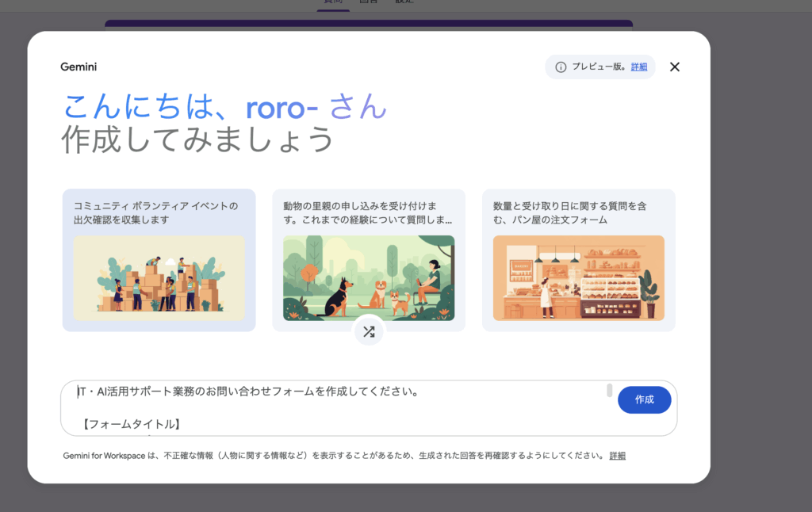Screen dimensions: 812x512
Task: Click the info icon beside プレビュー版
Action: click(561, 67)
